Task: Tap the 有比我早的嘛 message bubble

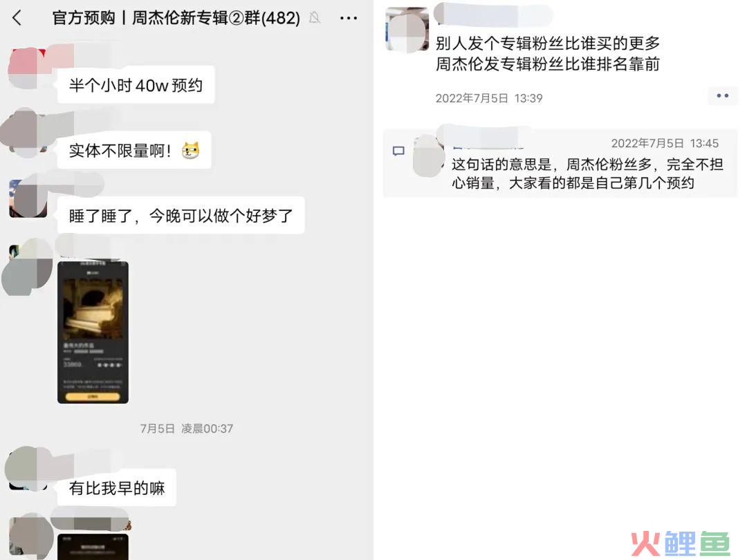Action: point(117,487)
